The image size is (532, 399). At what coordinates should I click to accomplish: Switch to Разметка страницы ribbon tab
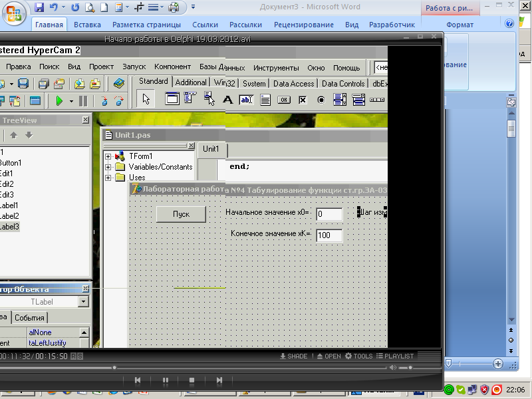pos(146,25)
